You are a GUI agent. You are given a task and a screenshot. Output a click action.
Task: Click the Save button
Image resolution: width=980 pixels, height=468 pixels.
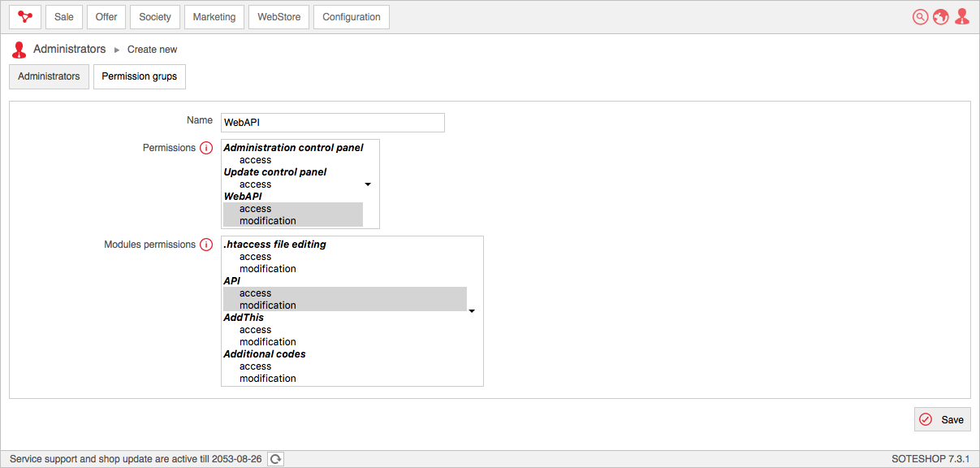pos(942,419)
